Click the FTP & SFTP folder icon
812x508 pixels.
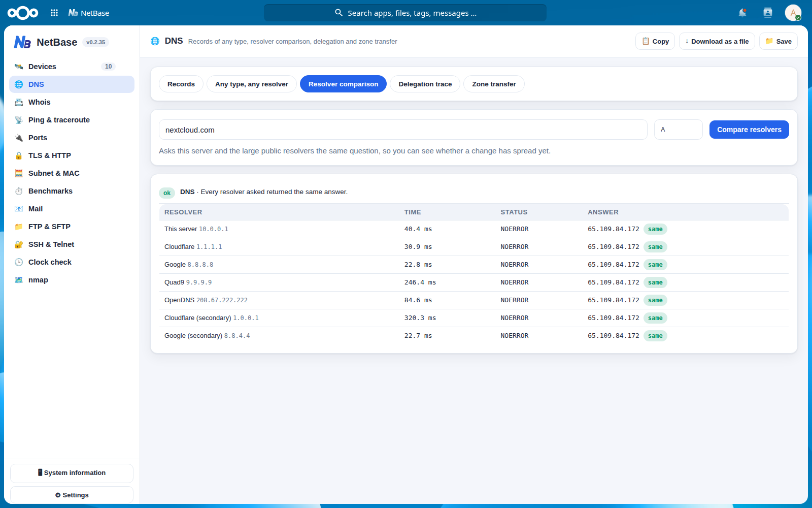[19, 227]
